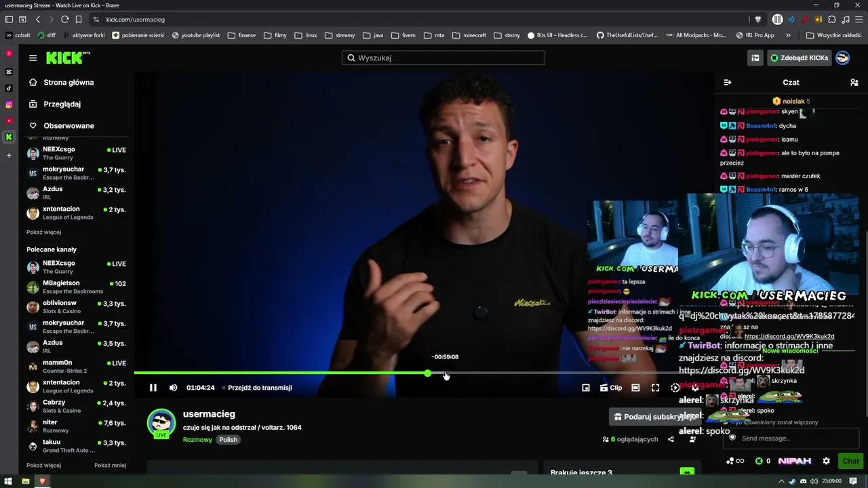The image size is (868, 488).
Task: Open the youtube playlist bookmark
Action: (x=196, y=35)
